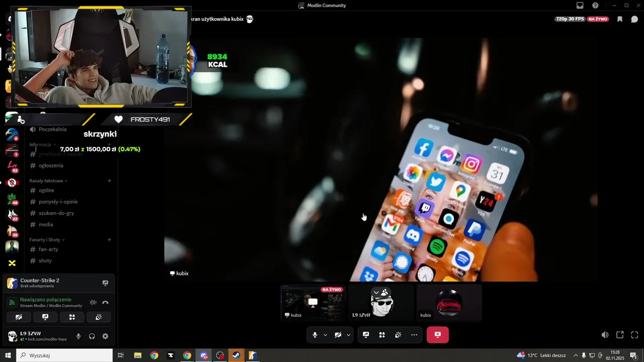The height and width of the screenshot is (362, 644).
Task: Open L9 HAZE user profile in panel
Action: coord(38,336)
